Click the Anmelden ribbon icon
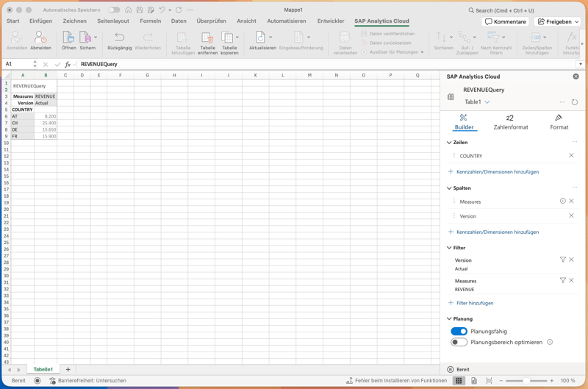 pos(16,38)
